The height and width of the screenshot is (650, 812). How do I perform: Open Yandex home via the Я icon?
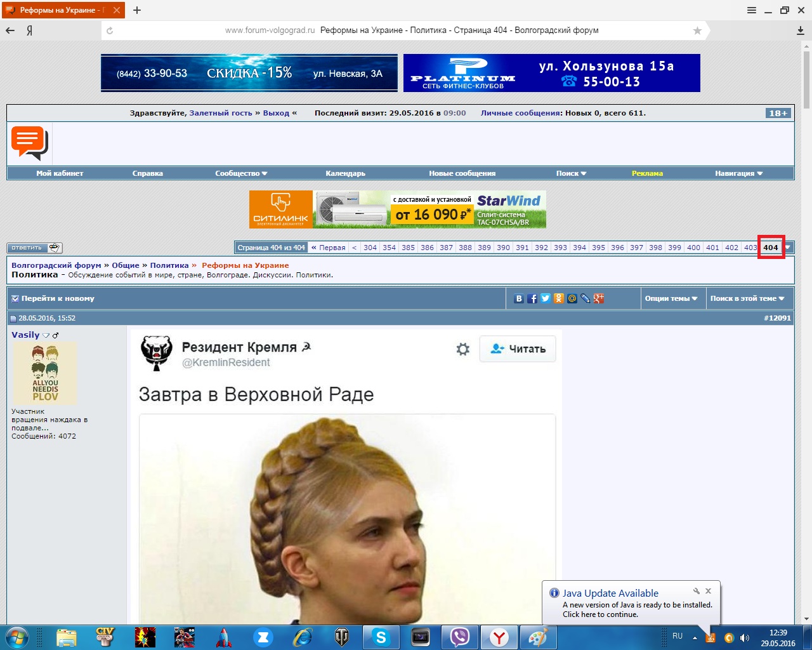click(29, 30)
